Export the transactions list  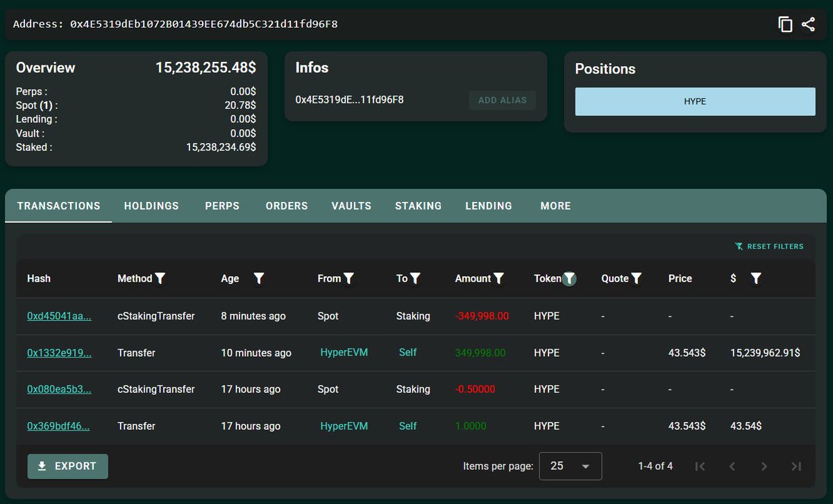click(x=68, y=467)
